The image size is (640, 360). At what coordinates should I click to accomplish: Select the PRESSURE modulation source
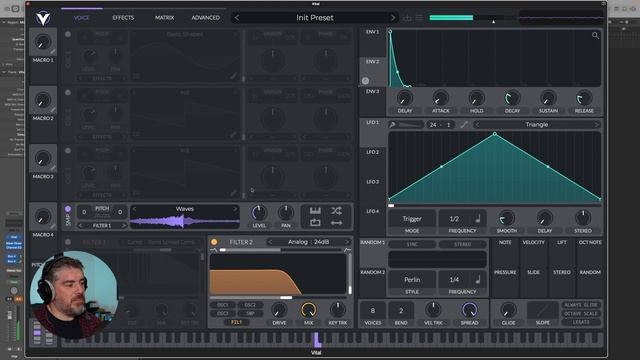click(x=505, y=272)
